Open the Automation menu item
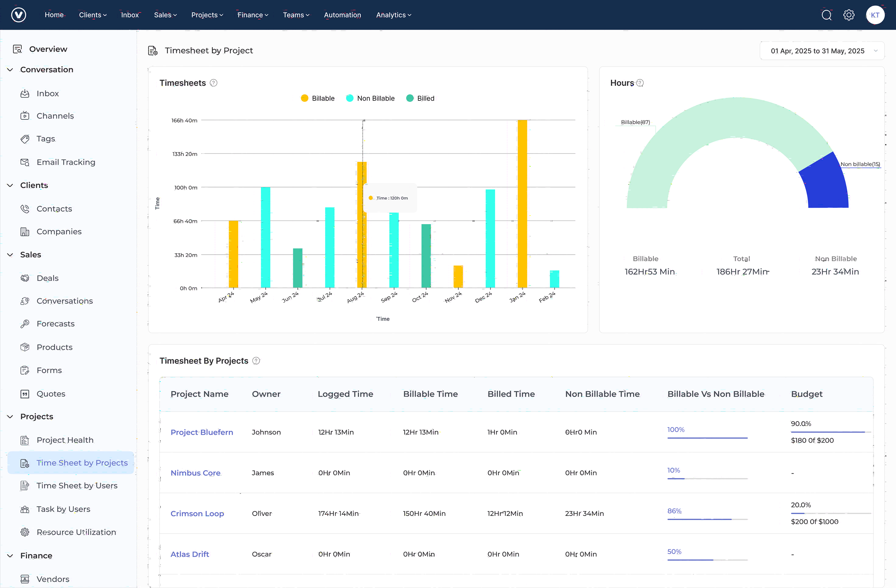896x588 pixels. tap(342, 15)
